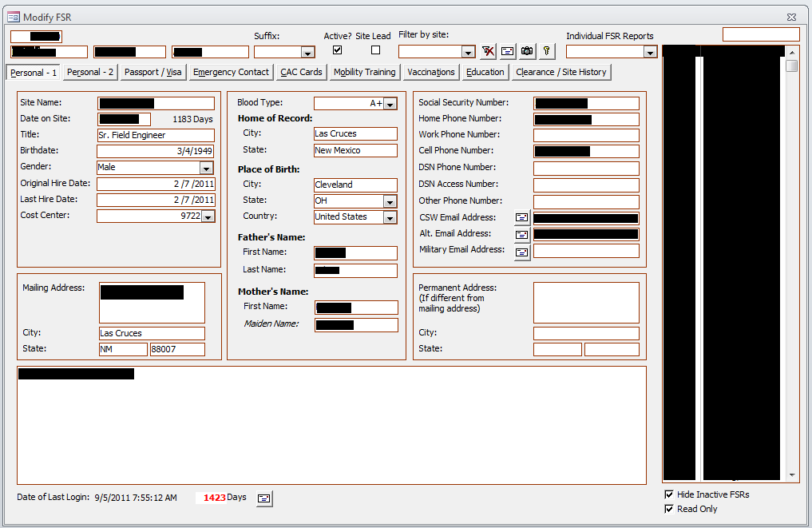Open the email icon in the top toolbar
The height and width of the screenshot is (528, 812).
click(x=507, y=50)
